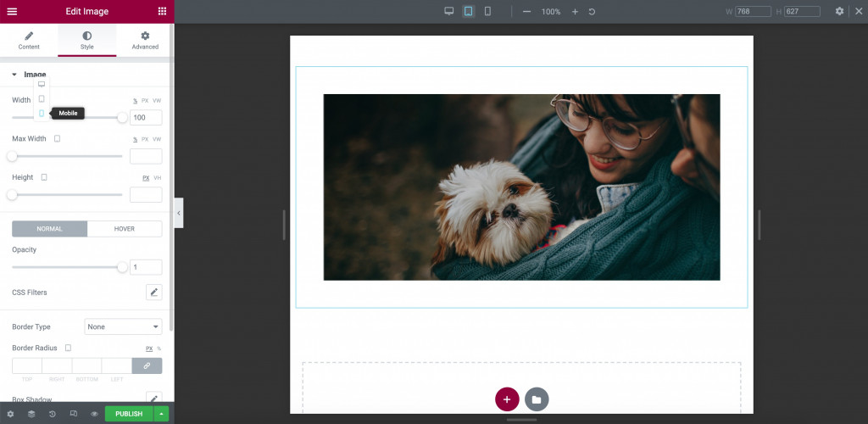Switch preview to Tablet in the top bar
868x424 pixels.
[468, 11]
